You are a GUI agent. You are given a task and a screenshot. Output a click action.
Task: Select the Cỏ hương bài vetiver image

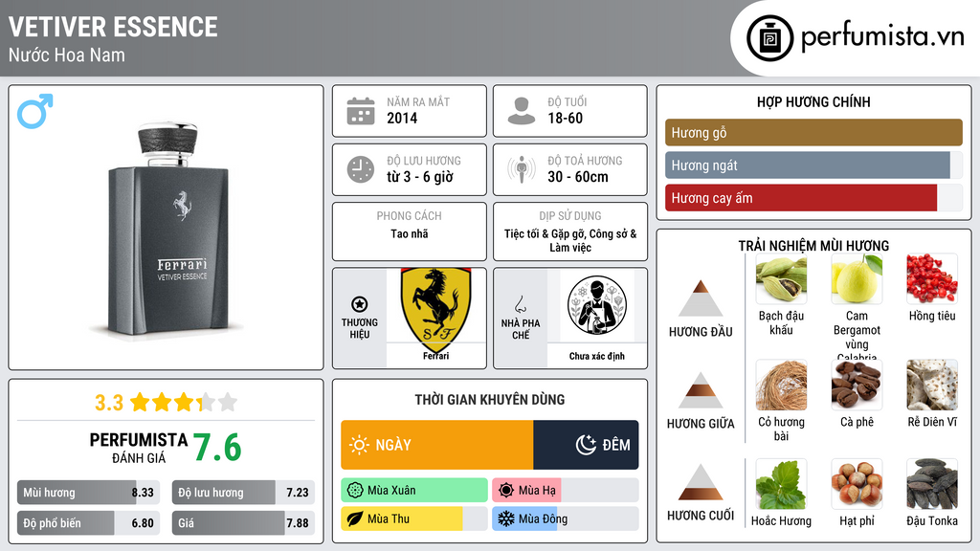pos(781,385)
